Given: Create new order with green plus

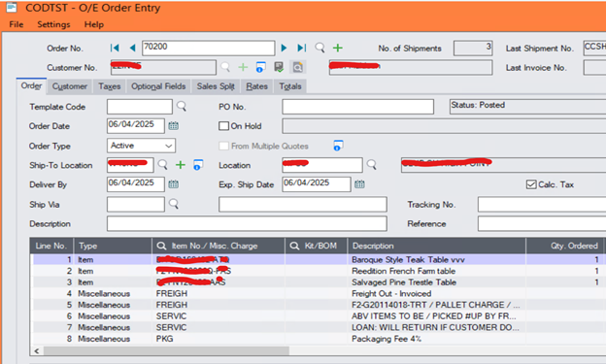Looking at the screenshot, I should pos(338,48).
